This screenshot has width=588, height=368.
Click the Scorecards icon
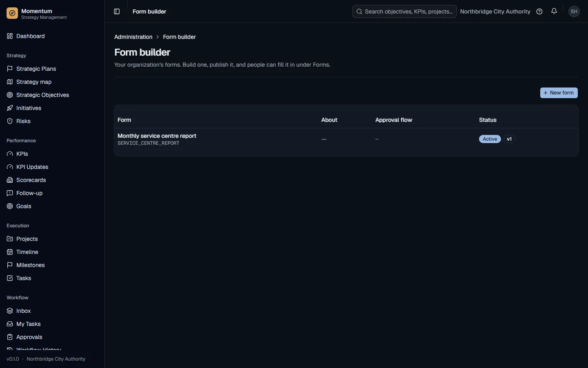pyautogui.click(x=10, y=180)
